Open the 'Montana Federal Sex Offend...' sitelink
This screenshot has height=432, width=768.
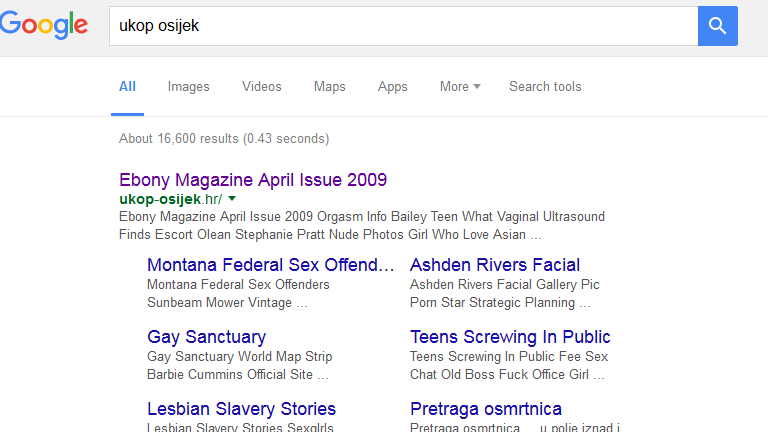(x=270, y=265)
